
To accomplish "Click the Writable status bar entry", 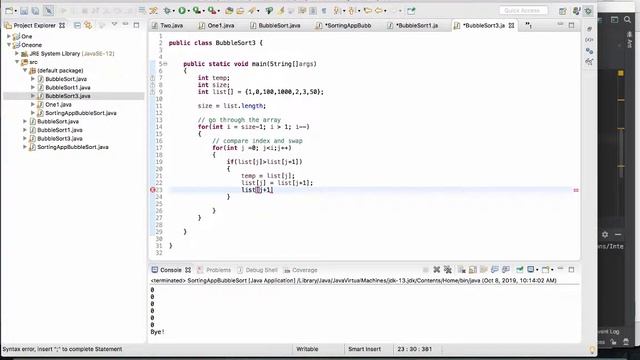I will (307, 349).
